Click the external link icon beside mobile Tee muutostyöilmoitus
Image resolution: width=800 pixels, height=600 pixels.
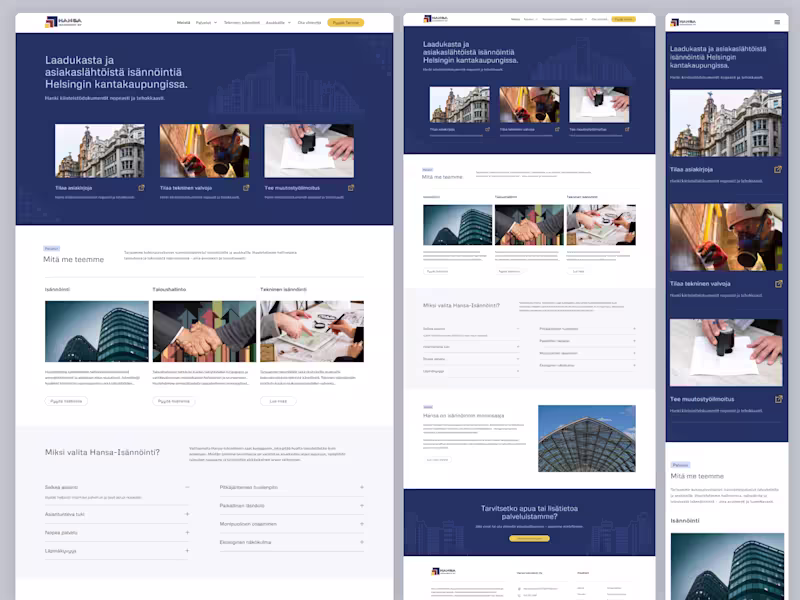coord(778,399)
